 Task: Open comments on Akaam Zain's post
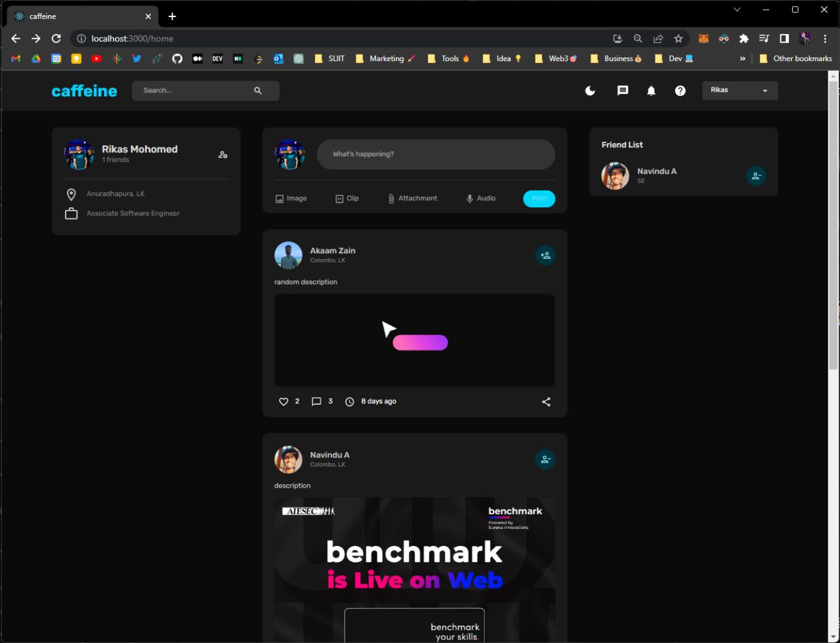click(x=316, y=402)
